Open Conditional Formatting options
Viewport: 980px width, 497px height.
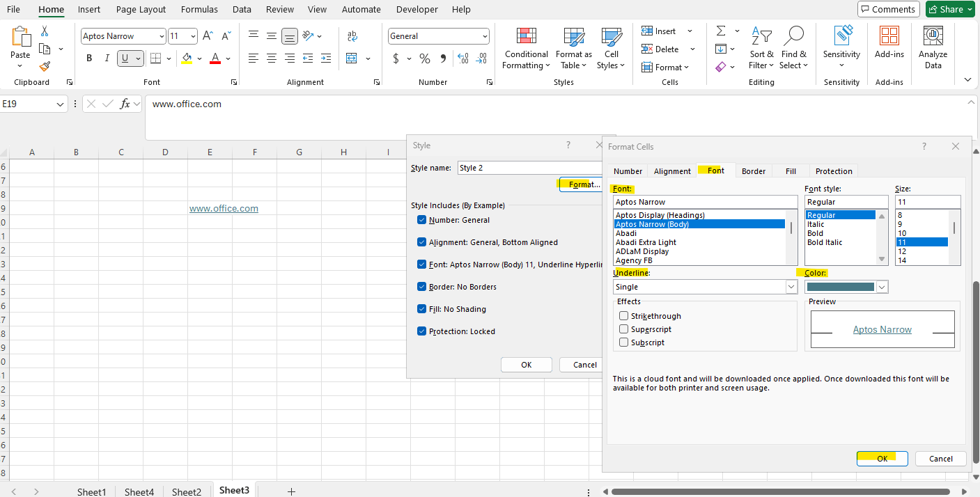526,49
